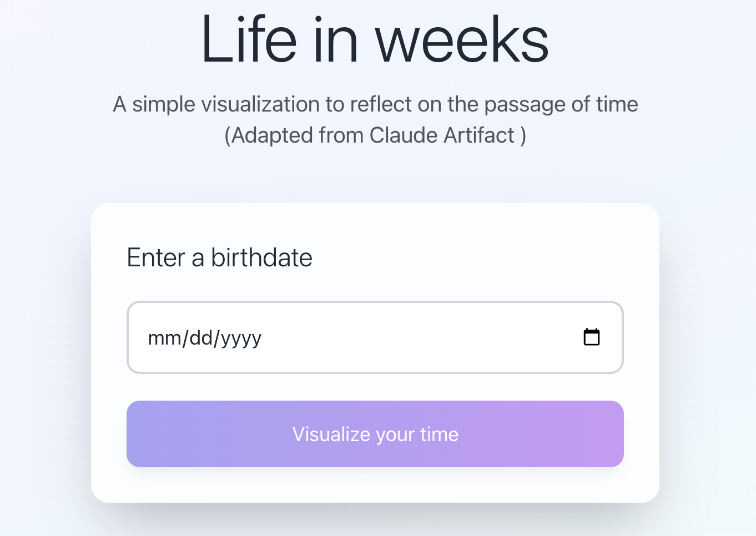756x536 pixels.
Task: Click the word "Enter" in the form label
Action: (156, 257)
